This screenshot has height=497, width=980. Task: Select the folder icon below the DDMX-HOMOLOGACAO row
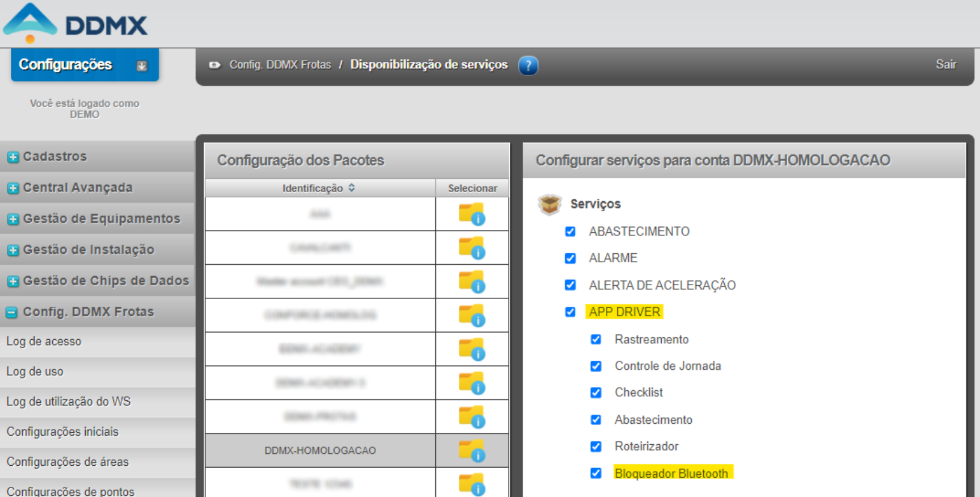click(472, 485)
